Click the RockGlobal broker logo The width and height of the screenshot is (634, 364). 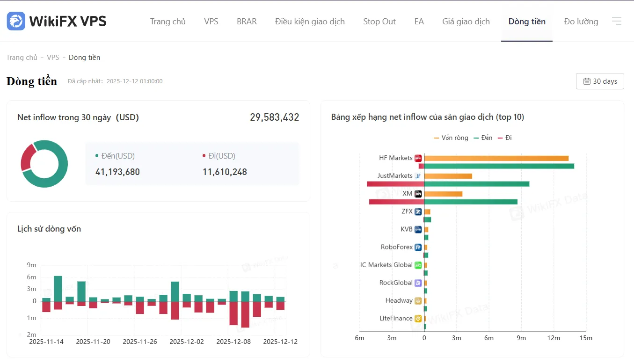point(418,283)
